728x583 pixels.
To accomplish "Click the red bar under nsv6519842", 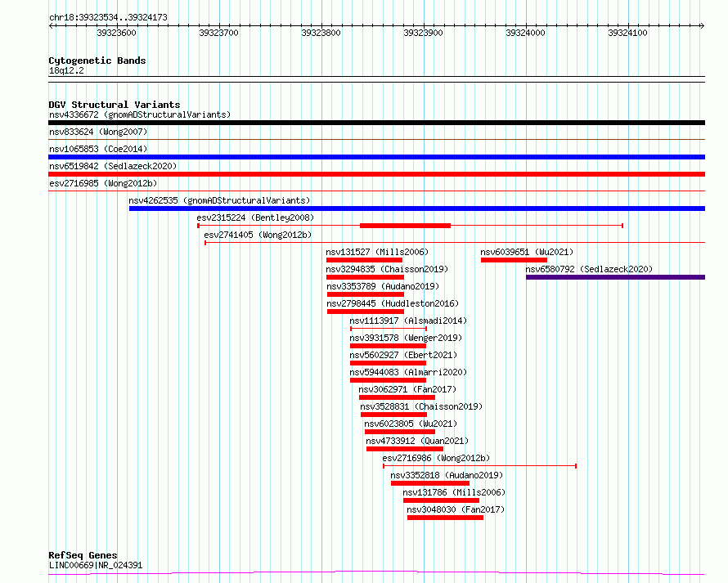I will 376,174.
